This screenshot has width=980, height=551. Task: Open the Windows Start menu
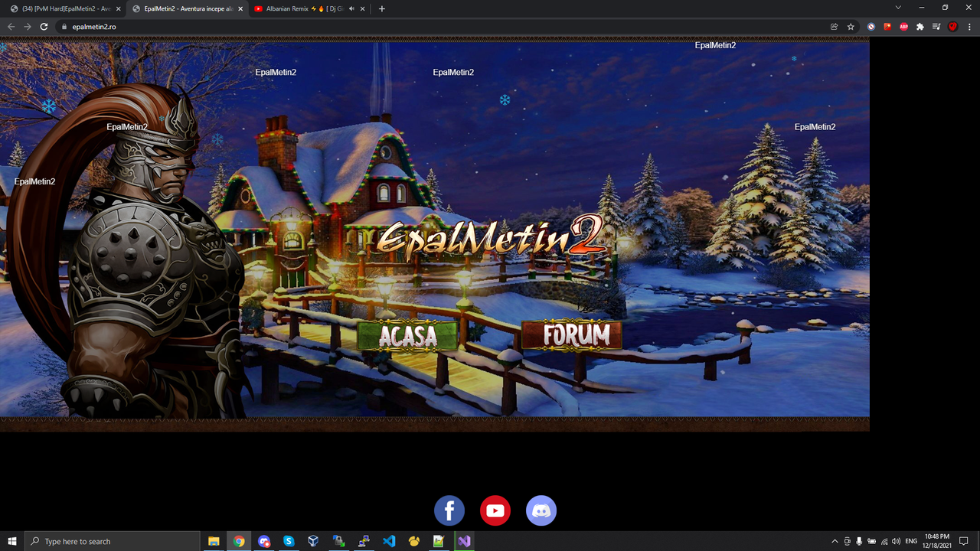[x=12, y=541]
